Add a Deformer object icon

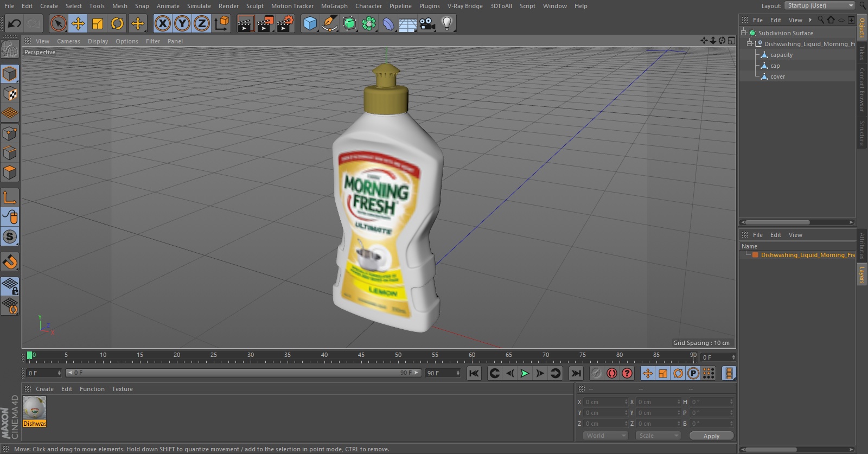(x=388, y=23)
